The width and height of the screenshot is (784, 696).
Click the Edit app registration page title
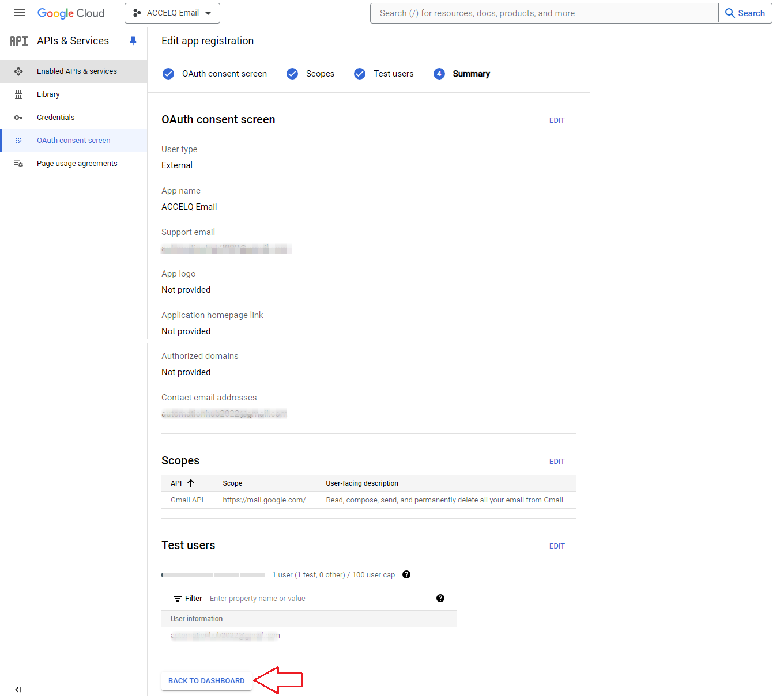tap(208, 41)
